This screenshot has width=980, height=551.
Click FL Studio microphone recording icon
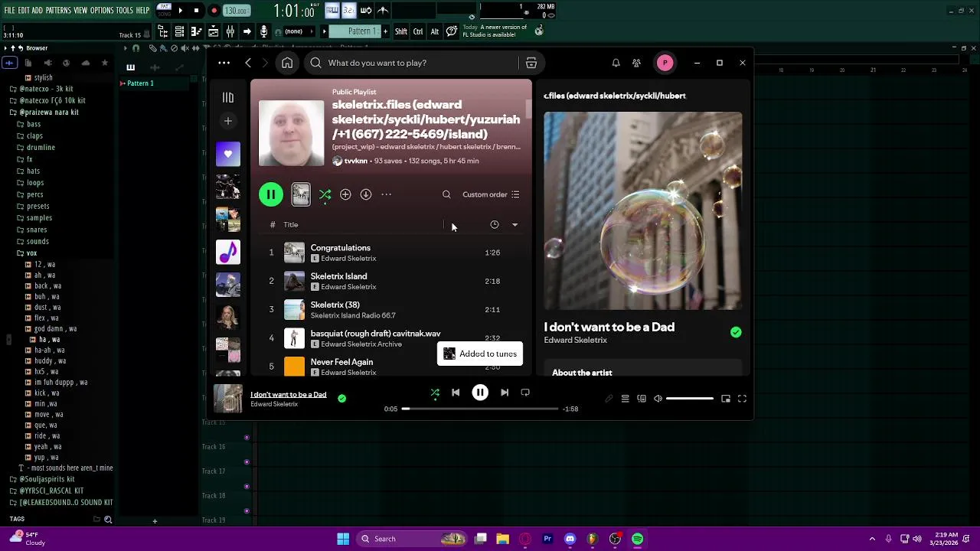263,31
